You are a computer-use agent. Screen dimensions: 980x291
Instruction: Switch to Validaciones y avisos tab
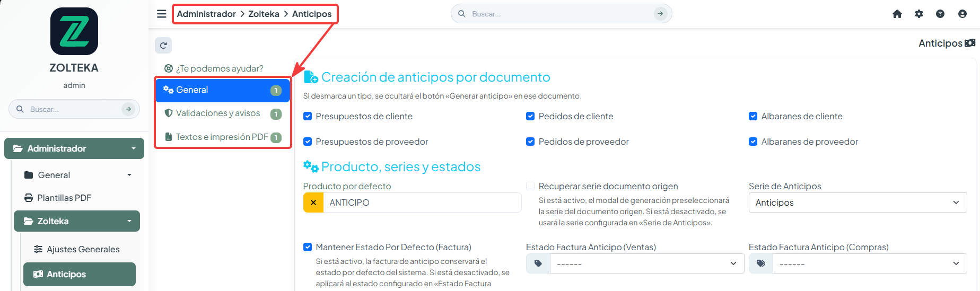coord(223,113)
